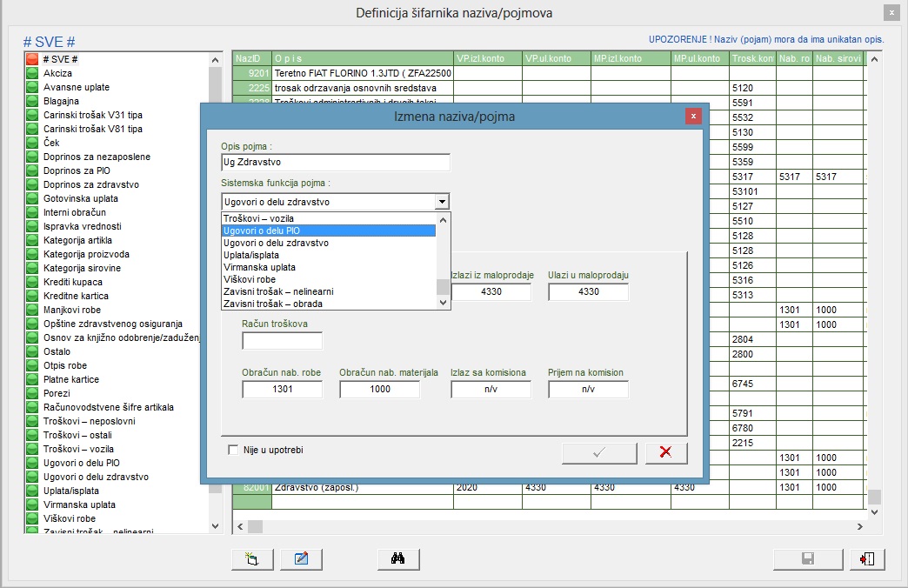This screenshot has width=908, height=588.
Task: Select 'Blagajna' in the left category list
Action: 61,101
